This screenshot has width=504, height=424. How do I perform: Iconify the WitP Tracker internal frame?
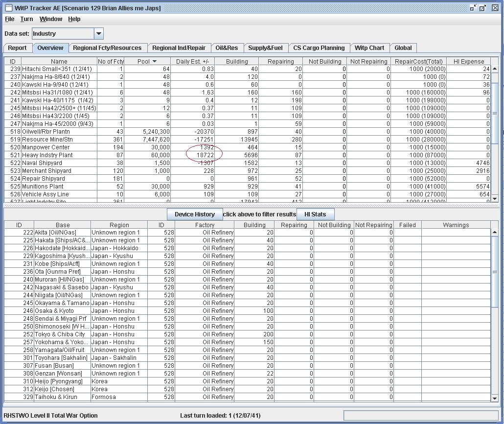[x=473, y=8]
